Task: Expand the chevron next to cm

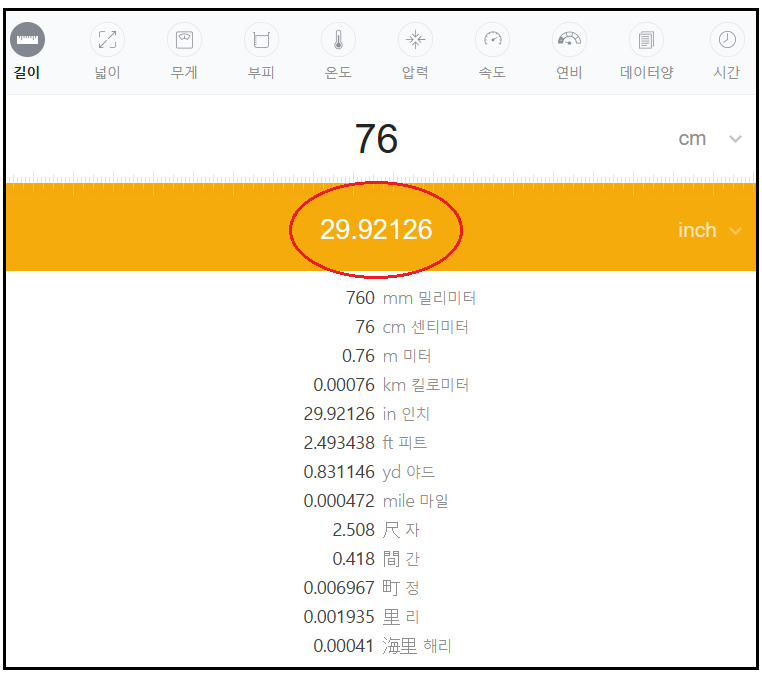Action: (x=735, y=139)
